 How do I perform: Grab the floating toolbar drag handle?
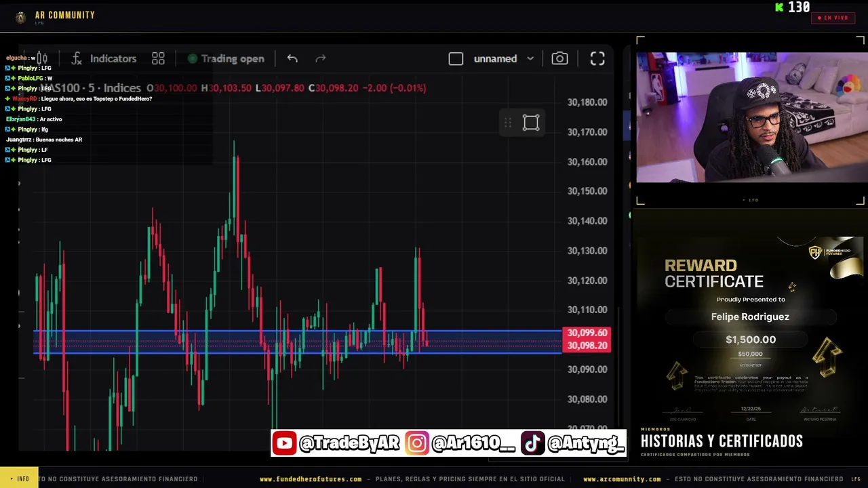tap(507, 123)
